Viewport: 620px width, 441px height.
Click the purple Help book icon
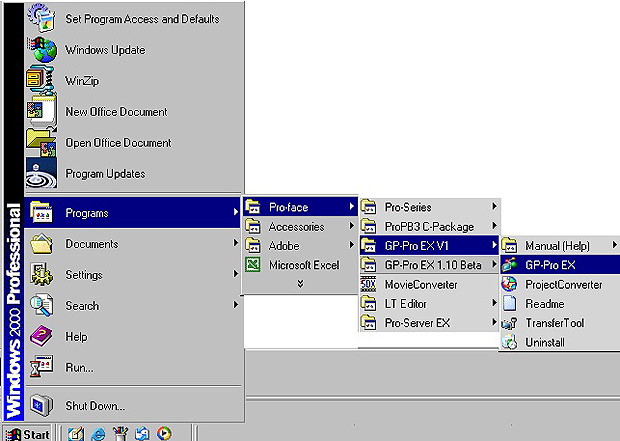point(42,336)
